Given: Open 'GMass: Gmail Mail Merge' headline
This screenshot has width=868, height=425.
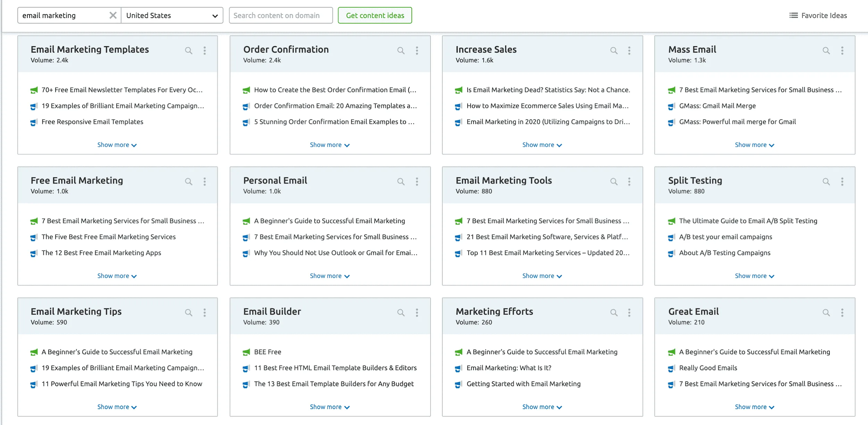Looking at the screenshot, I should click(717, 106).
